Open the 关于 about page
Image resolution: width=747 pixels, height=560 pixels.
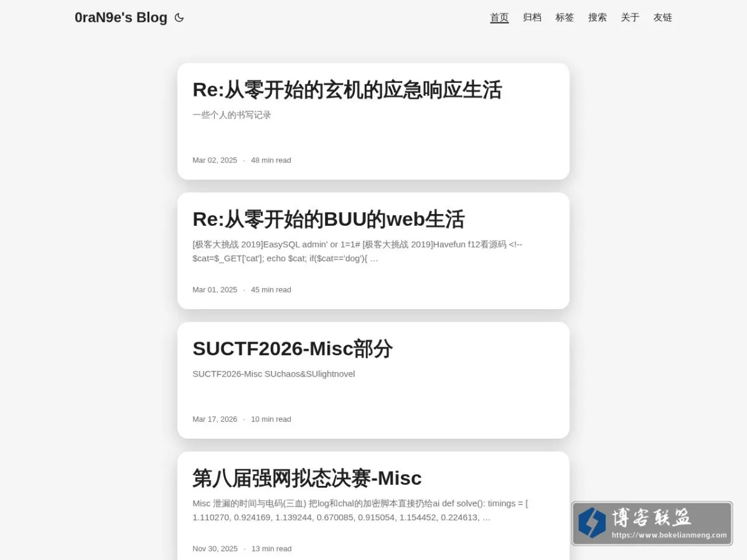(x=630, y=17)
